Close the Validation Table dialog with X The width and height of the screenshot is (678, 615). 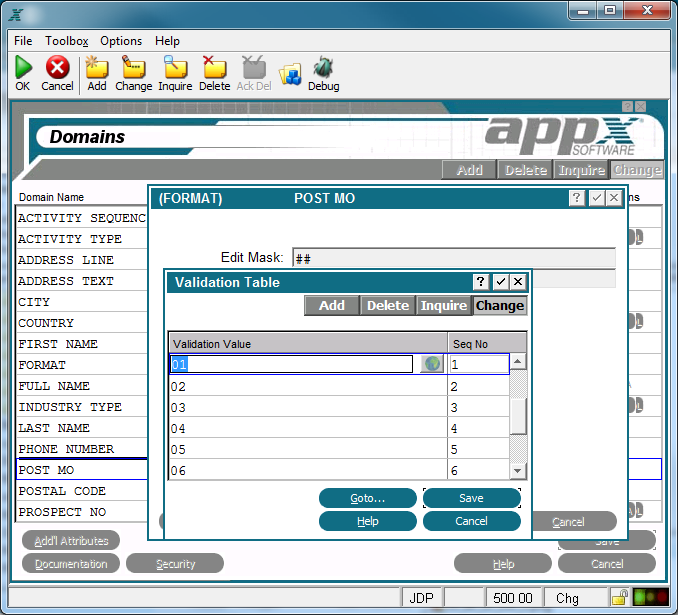[x=518, y=282]
